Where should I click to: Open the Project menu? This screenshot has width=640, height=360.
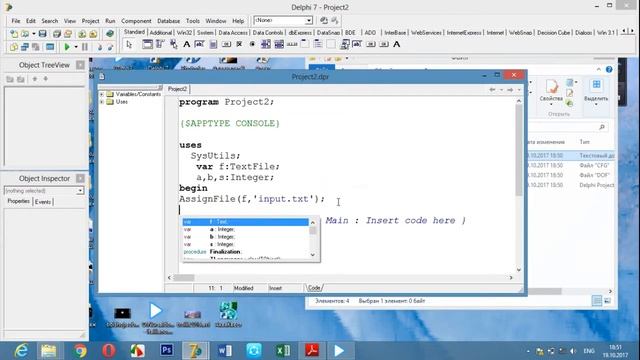(x=90, y=21)
